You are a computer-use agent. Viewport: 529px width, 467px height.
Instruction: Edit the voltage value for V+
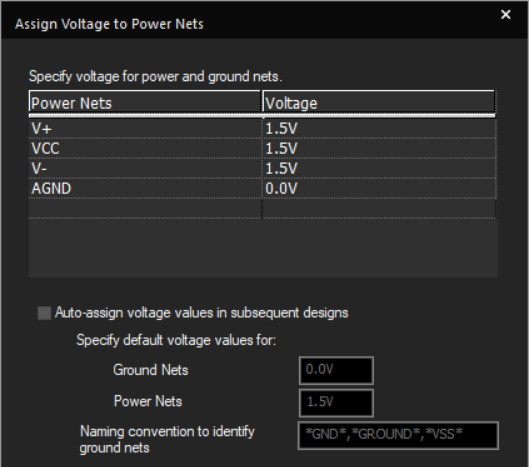click(379, 129)
